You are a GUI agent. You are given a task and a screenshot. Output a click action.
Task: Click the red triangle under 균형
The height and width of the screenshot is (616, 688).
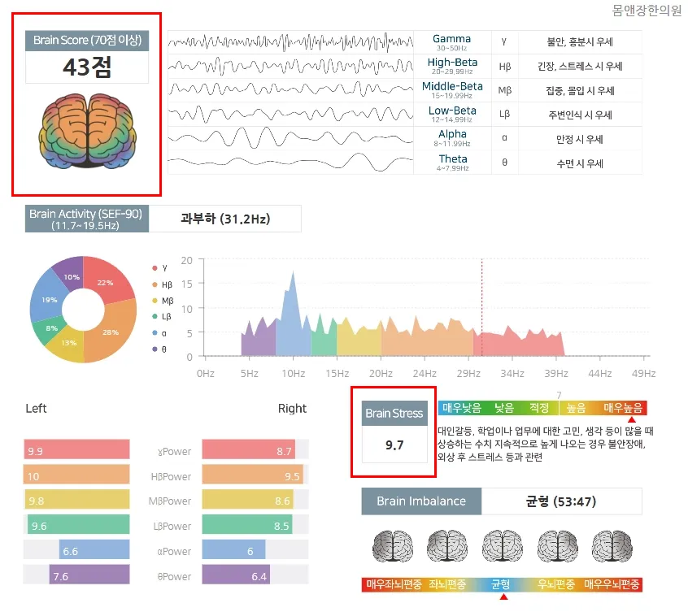[503, 596]
